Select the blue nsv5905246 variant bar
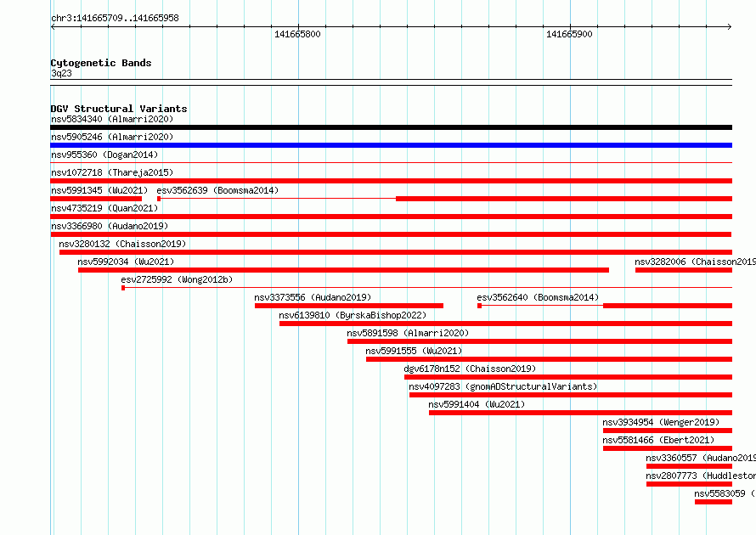Screen dimensions: 756x535 (391, 145)
